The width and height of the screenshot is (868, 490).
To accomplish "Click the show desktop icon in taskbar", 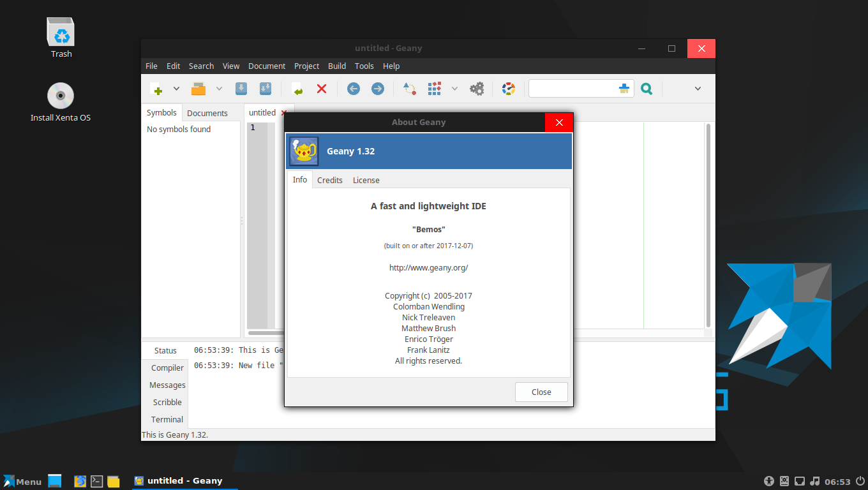I will pos(55,481).
